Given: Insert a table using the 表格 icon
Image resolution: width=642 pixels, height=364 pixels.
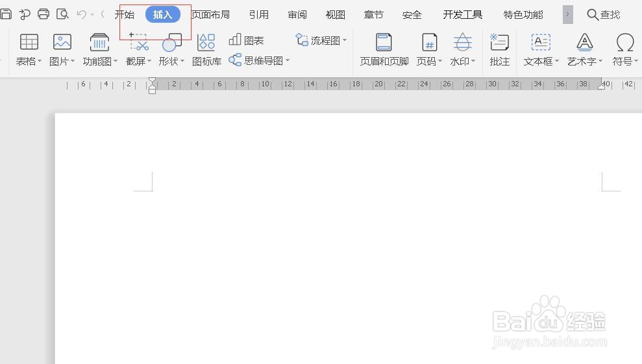Looking at the screenshot, I should [29, 42].
